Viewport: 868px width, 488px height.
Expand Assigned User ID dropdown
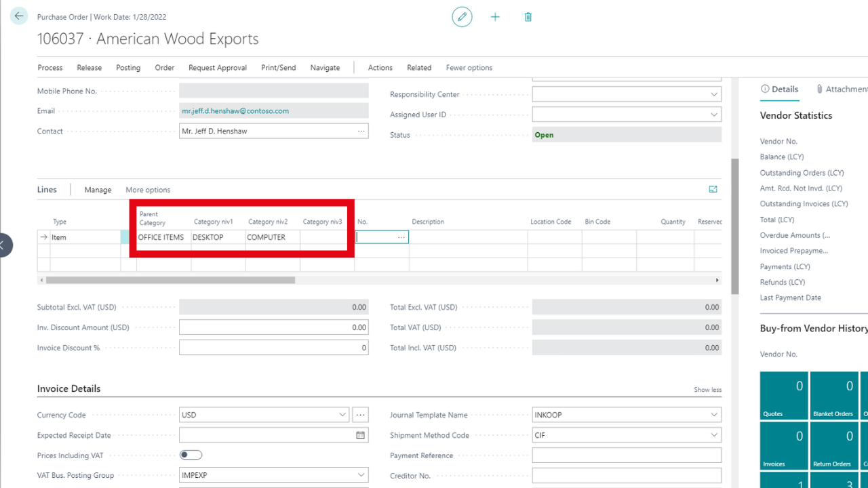[x=714, y=115]
